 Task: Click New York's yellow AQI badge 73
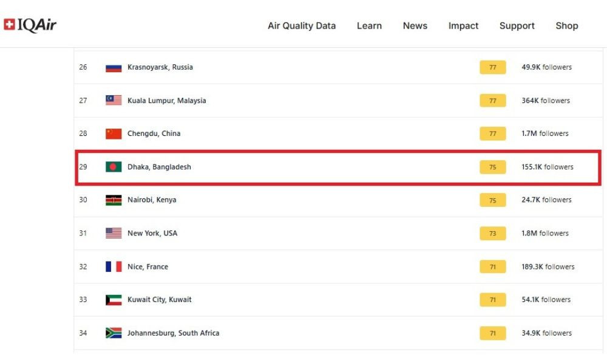(x=492, y=233)
